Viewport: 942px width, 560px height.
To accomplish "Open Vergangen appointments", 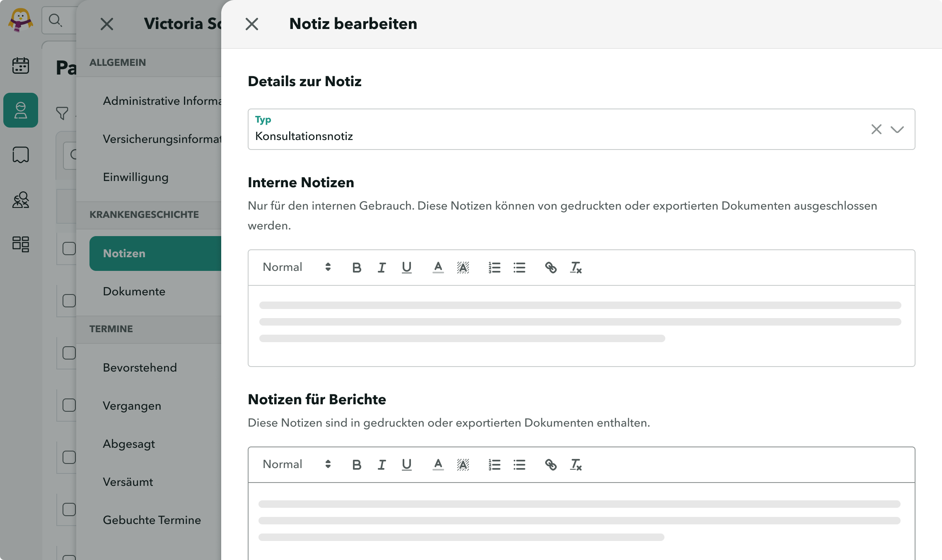I will pyautogui.click(x=155, y=406).
